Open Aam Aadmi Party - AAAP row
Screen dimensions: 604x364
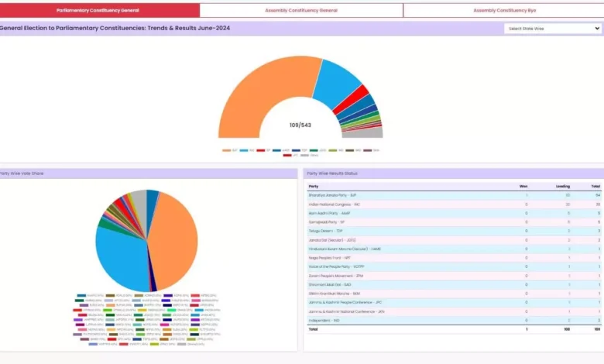pyautogui.click(x=454, y=213)
